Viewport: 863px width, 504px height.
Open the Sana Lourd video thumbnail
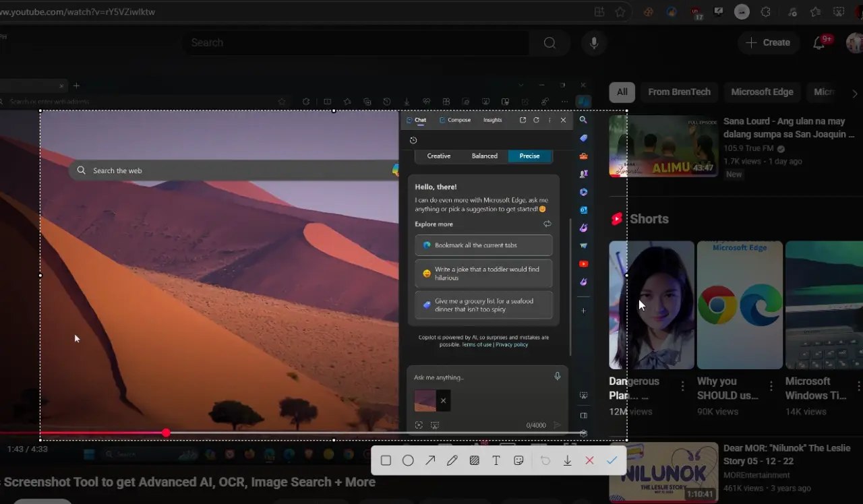click(663, 146)
